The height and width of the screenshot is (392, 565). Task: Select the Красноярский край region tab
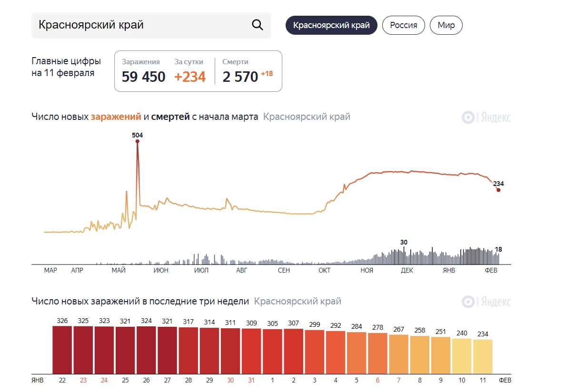pyautogui.click(x=331, y=25)
